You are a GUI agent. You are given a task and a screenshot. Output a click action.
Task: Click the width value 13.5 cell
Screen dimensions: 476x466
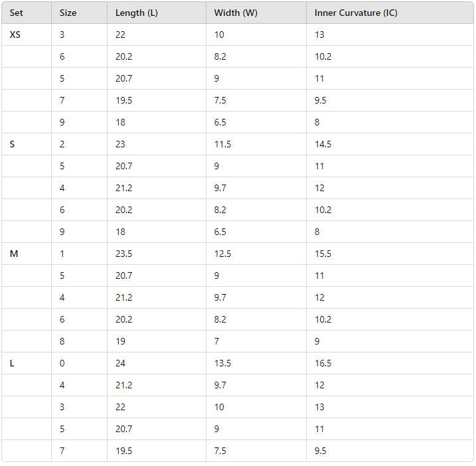(222, 363)
